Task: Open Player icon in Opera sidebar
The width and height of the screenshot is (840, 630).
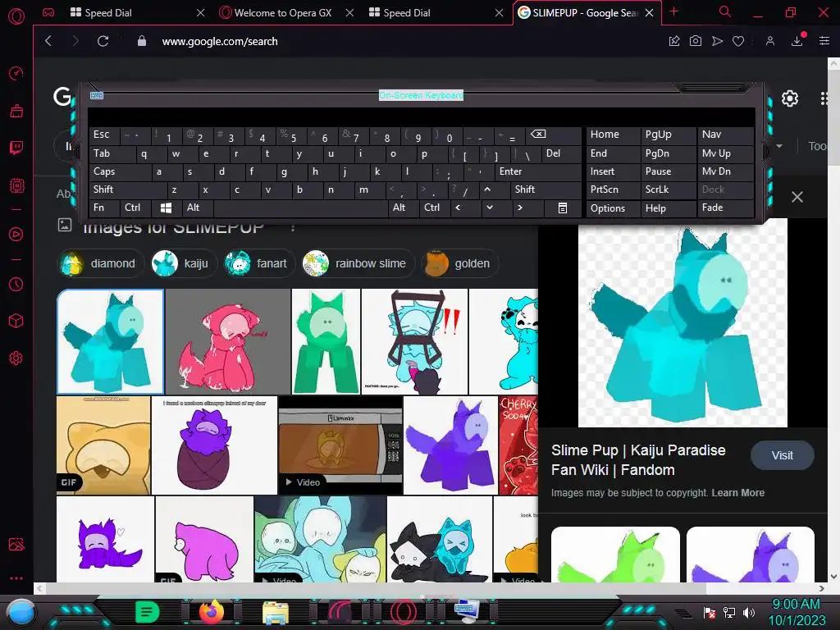Action: [x=16, y=234]
